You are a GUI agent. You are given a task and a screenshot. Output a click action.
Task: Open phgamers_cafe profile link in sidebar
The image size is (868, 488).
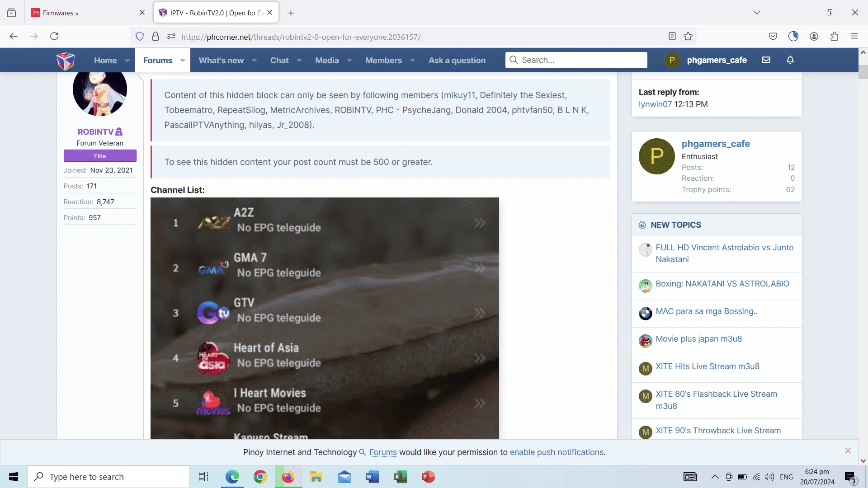pyautogui.click(x=716, y=144)
